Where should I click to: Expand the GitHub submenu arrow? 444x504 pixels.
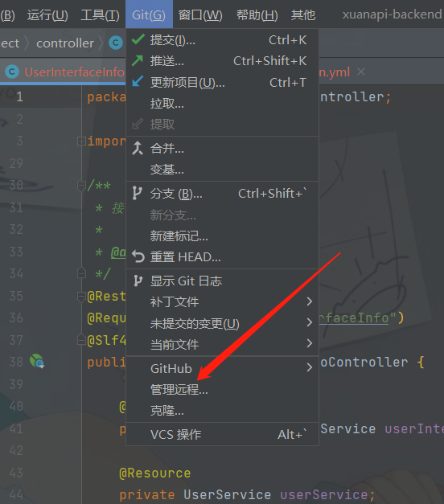point(309,367)
